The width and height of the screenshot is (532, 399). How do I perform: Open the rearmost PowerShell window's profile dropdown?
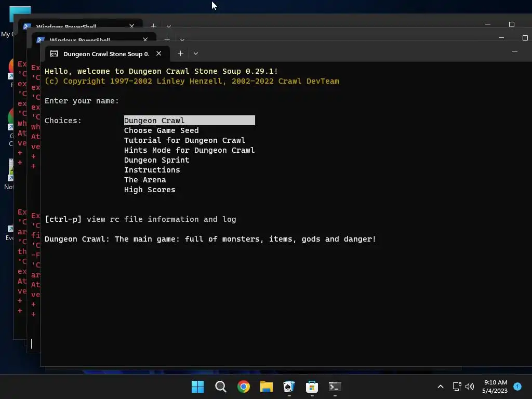(x=169, y=26)
